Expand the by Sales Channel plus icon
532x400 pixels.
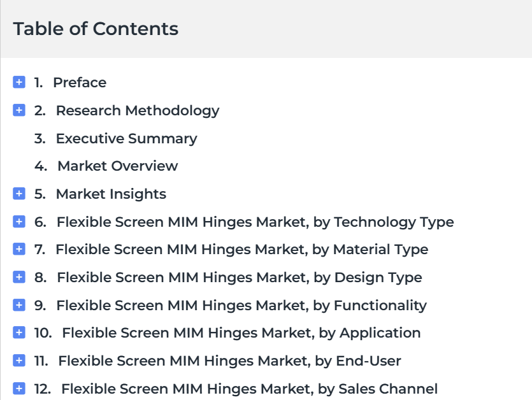point(19,389)
